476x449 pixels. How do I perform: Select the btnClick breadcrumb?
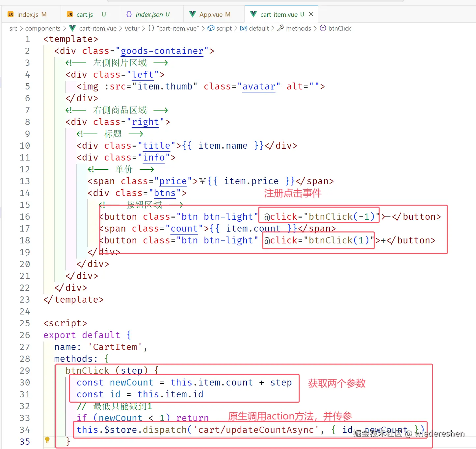pos(340,28)
